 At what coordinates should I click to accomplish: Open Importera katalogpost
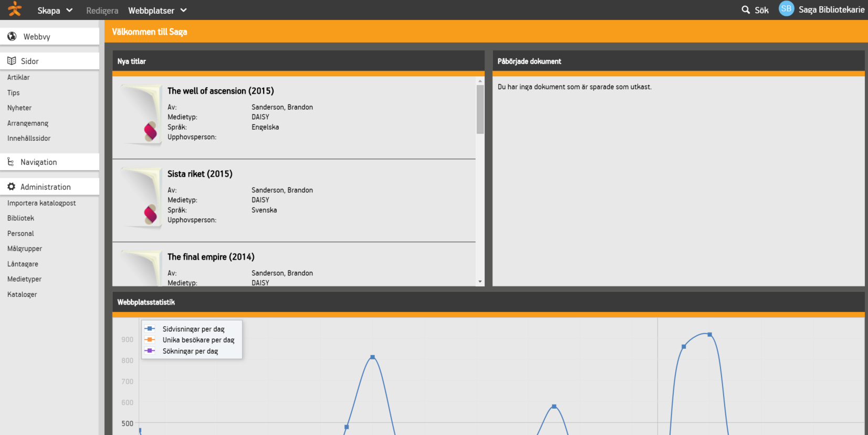[41, 203]
